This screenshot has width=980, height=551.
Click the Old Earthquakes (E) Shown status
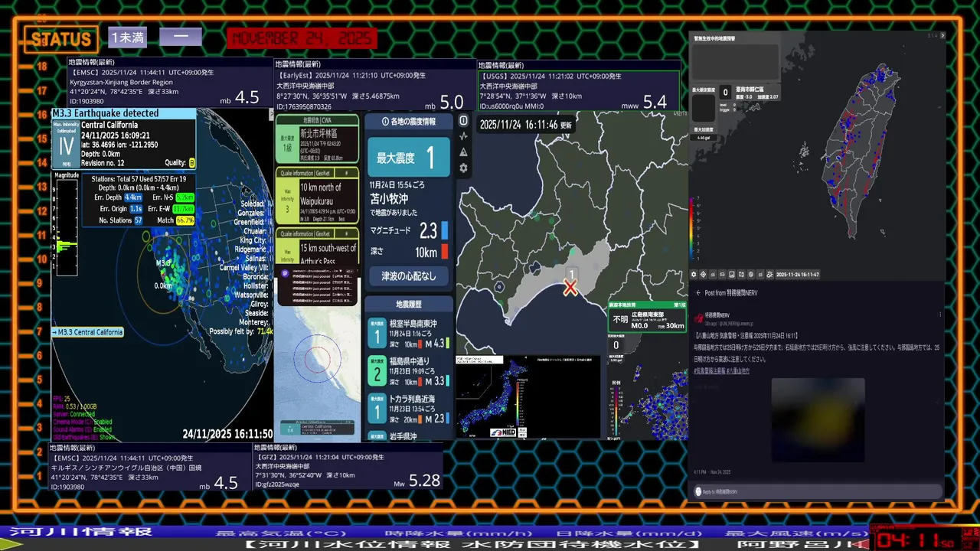point(85,437)
